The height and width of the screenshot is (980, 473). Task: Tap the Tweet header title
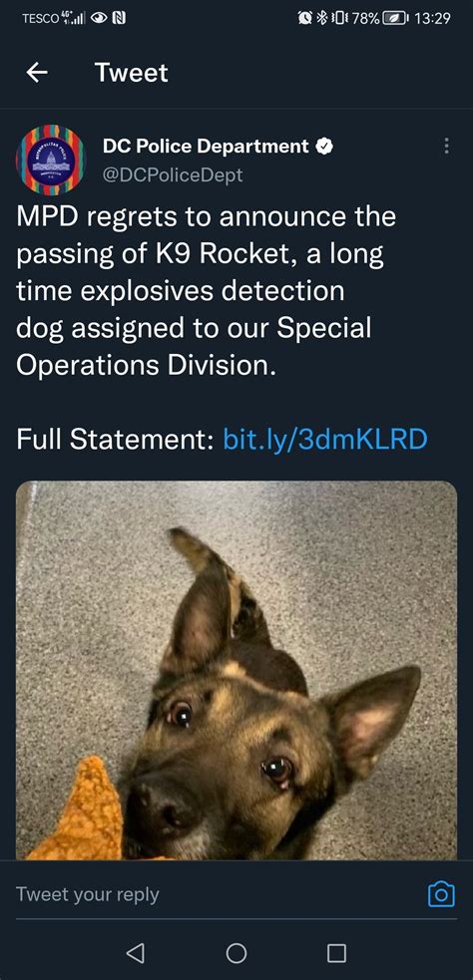point(132,73)
